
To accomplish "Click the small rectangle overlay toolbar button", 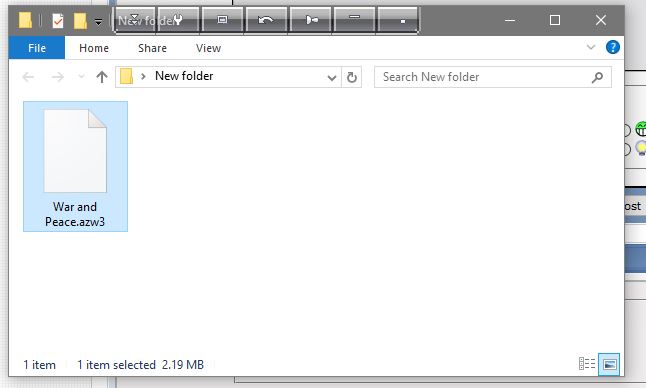I will tap(222, 20).
